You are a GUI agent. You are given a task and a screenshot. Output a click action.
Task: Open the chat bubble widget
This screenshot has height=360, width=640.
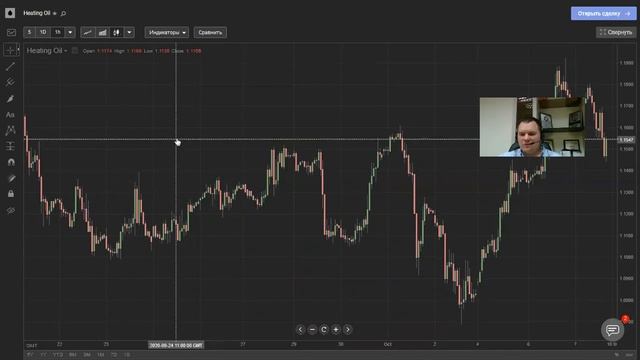[x=612, y=330]
